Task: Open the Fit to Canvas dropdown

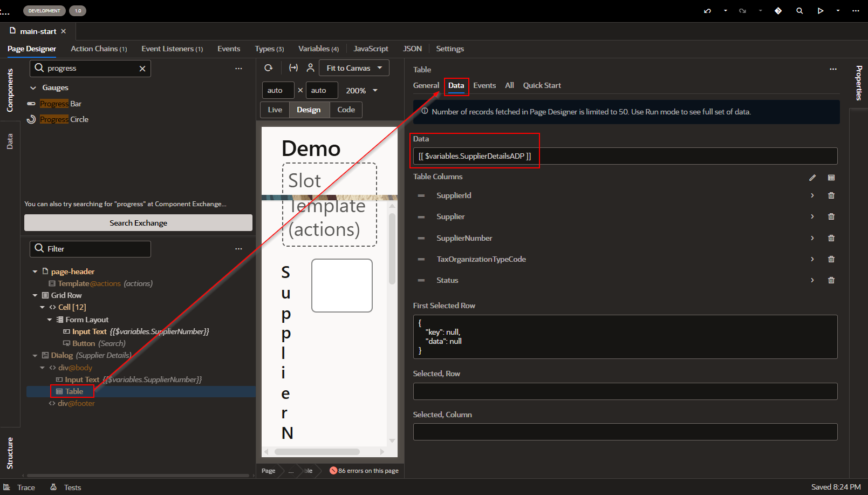Action: (x=354, y=68)
